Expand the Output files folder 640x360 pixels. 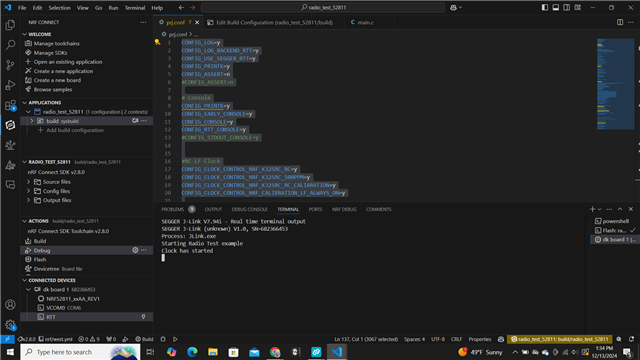(x=29, y=200)
